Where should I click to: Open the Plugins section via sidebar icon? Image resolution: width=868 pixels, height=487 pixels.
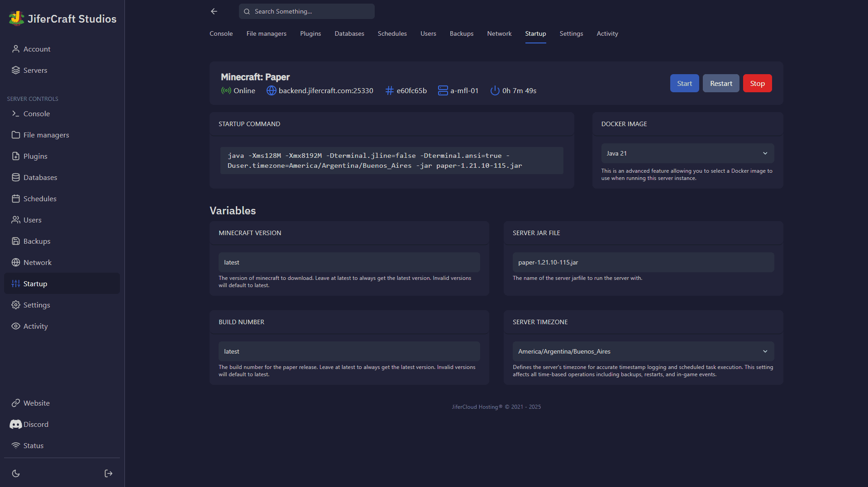pos(16,156)
